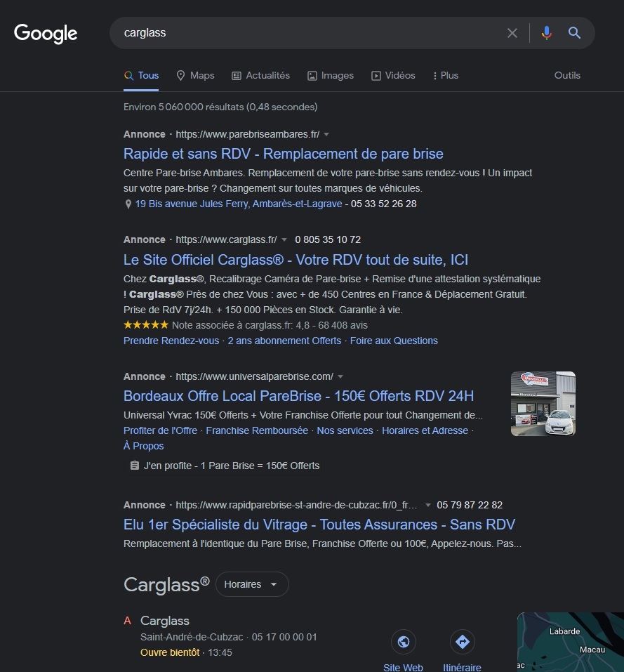Open 'Bordeaux Offre Local PareBrise' ad link
Viewport: 624px width, 672px height.
click(x=298, y=396)
